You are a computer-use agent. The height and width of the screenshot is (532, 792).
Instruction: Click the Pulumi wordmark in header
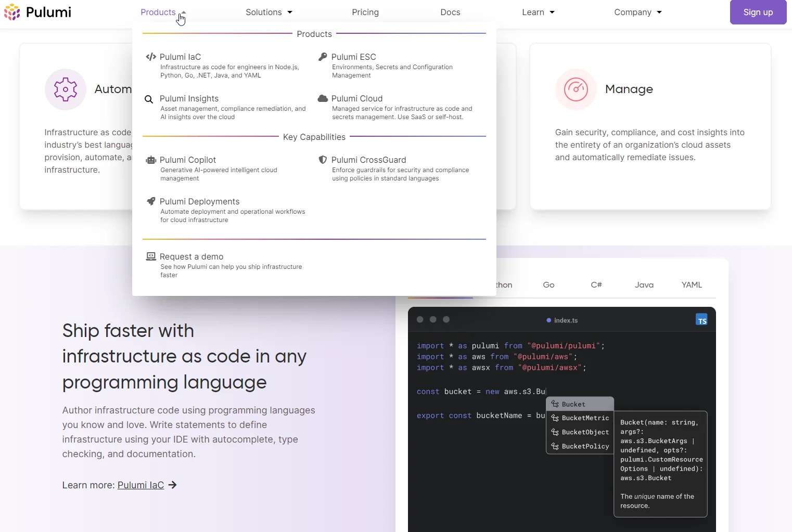point(48,12)
